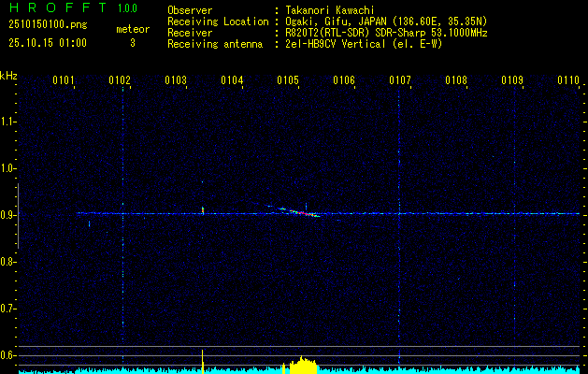Click the 0103 time marker
Screen dimensions: 588x374
[x=176, y=80]
